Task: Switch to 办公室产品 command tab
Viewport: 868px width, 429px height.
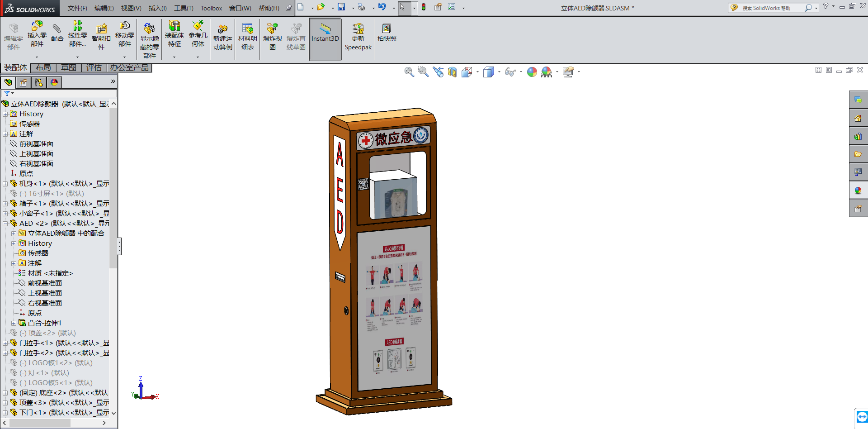Action: point(129,68)
